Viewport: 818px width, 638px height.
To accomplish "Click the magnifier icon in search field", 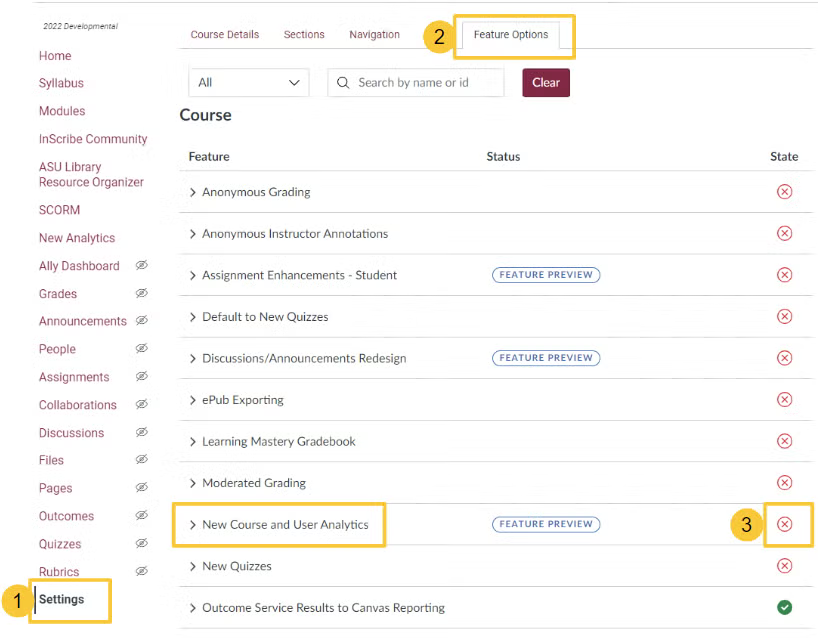I will [343, 82].
